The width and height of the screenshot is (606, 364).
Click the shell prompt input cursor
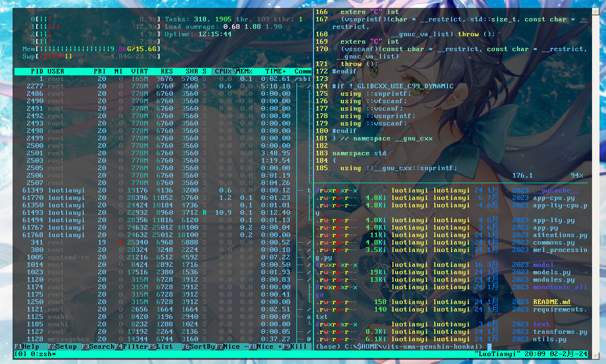489,346
